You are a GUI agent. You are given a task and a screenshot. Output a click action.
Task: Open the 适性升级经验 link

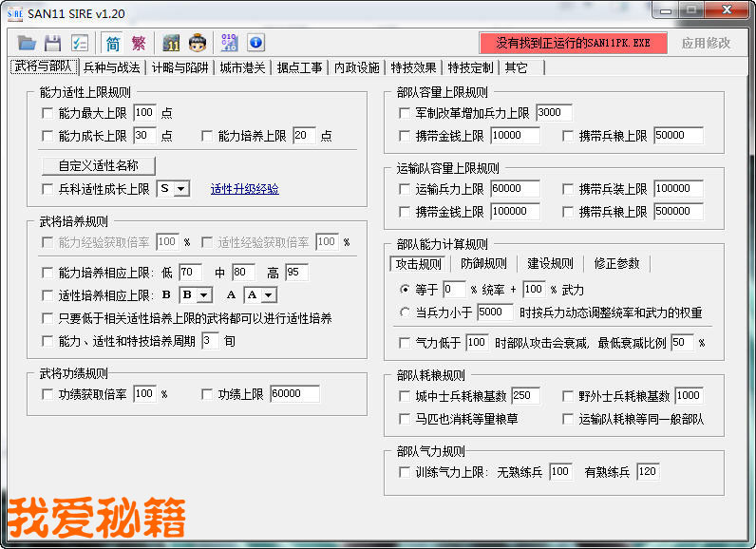coord(244,189)
